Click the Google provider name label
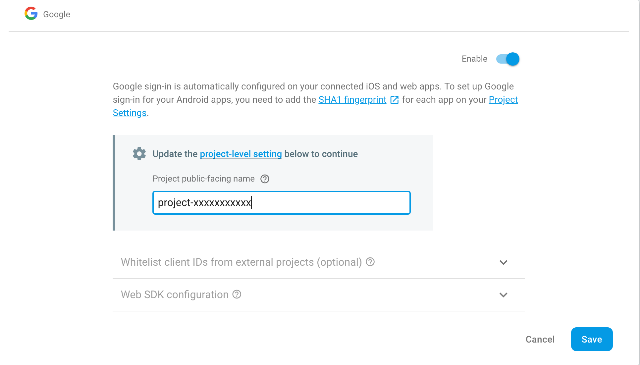Viewport: 640px width, 365px height. (x=57, y=14)
